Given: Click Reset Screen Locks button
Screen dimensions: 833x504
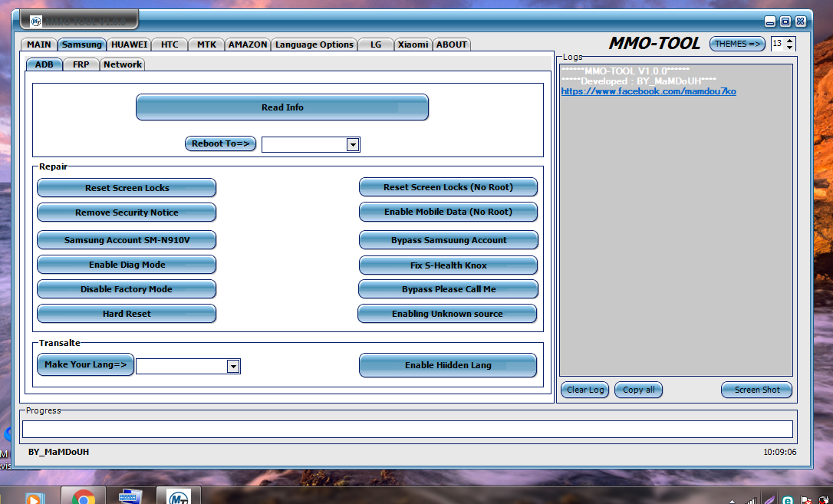Looking at the screenshot, I should (127, 187).
